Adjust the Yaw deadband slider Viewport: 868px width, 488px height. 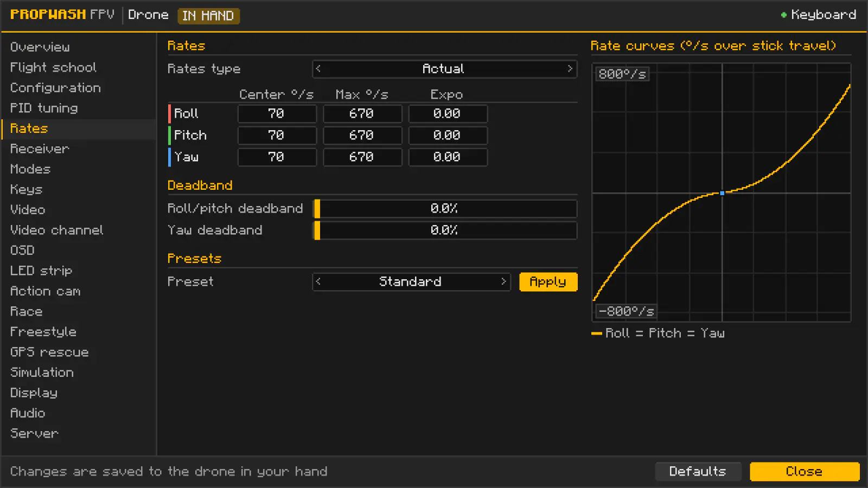coord(445,230)
